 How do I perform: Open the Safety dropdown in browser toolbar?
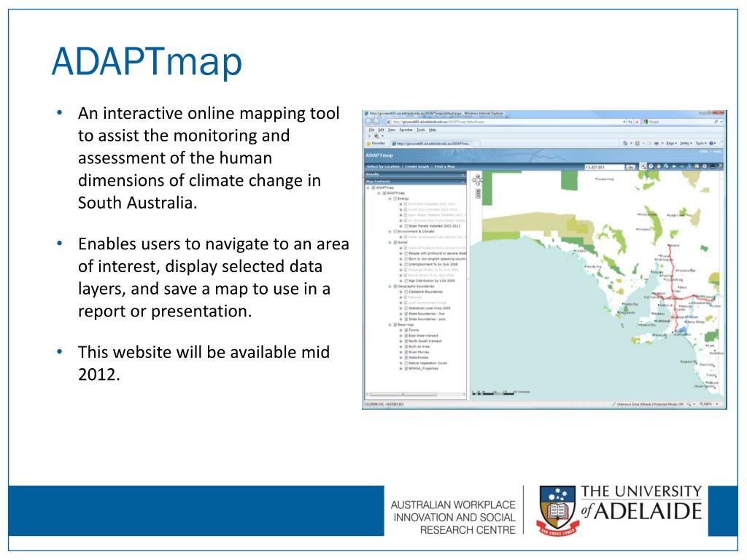(x=686, y=144)
